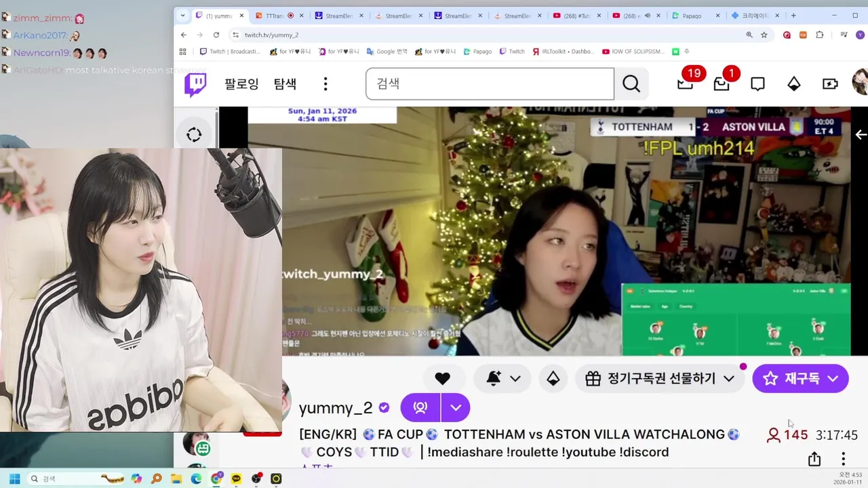The width and height of the screenshot is (868, 488).
Task: Open the Twitch | Broadcasti... bookmark
Action: click(230, 52)
